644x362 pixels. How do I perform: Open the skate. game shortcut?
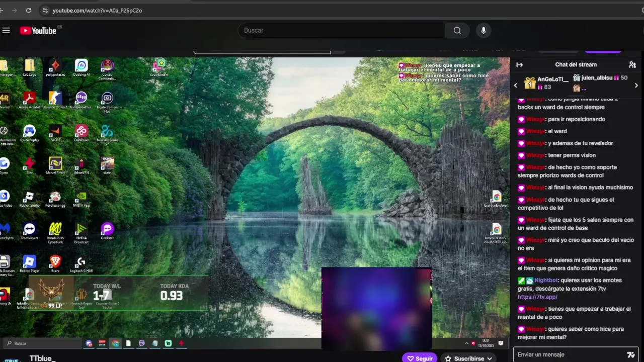coord(107,166)
